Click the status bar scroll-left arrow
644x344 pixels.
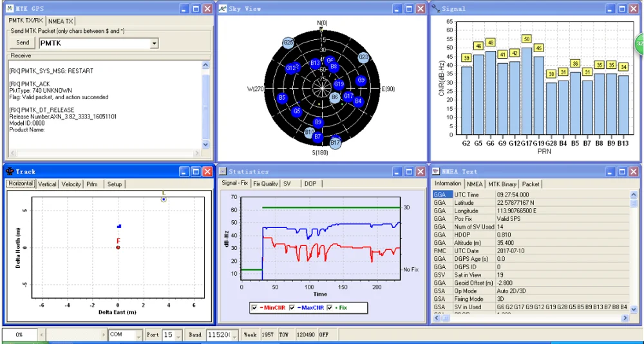[x=41, y=334]
